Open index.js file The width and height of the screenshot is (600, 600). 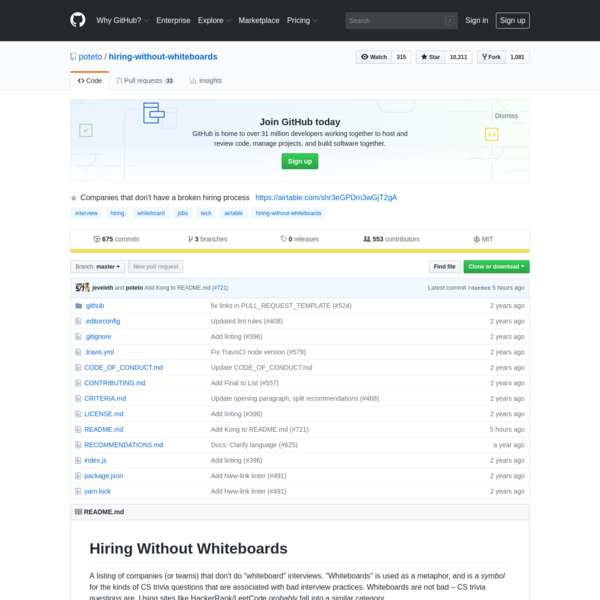click(x=95, y=460)
